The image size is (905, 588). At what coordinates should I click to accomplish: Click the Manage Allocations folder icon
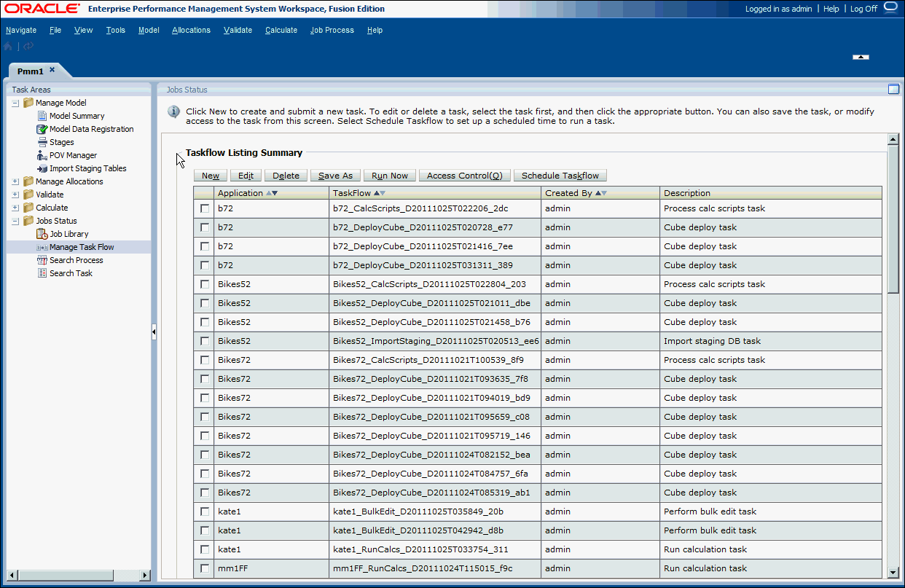28,181
